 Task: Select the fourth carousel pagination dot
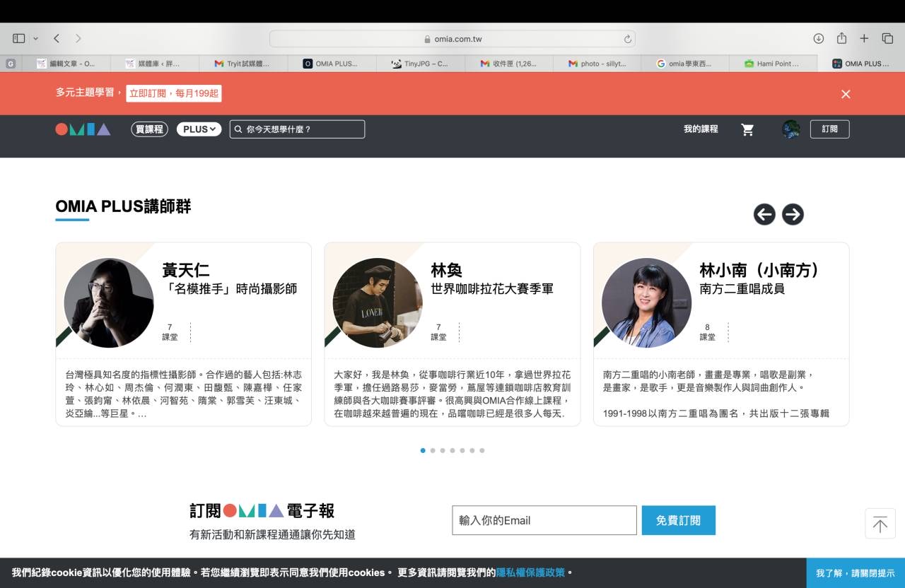click(x=452, y=450)
